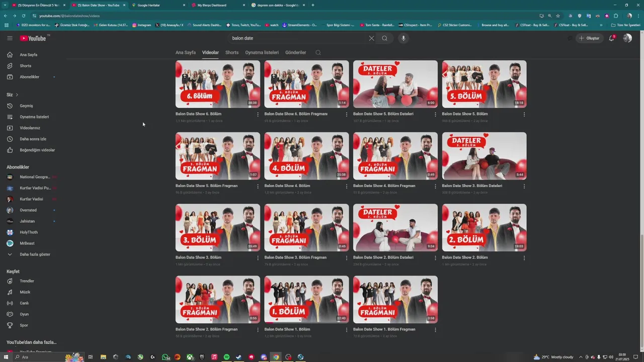Play the 2. Bölüm Dateleri thumbnail
The width and height of the screenshot is (644, 362).
point(395,228)
